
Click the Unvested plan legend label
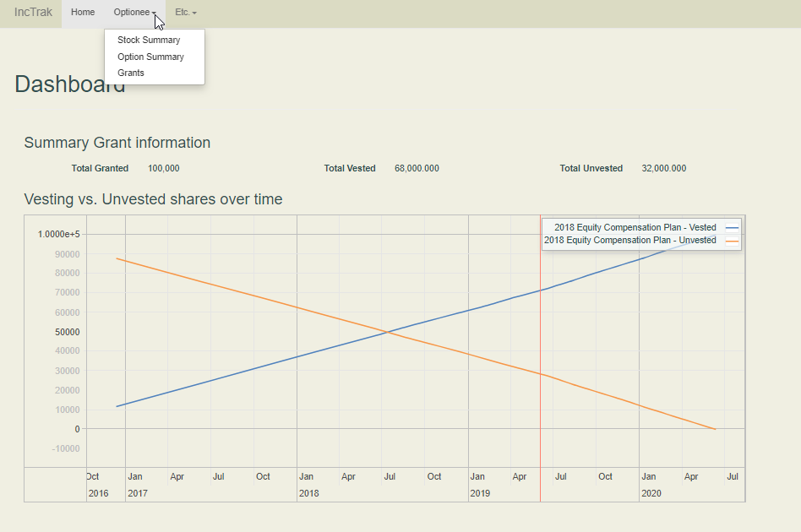click(629, 240)
